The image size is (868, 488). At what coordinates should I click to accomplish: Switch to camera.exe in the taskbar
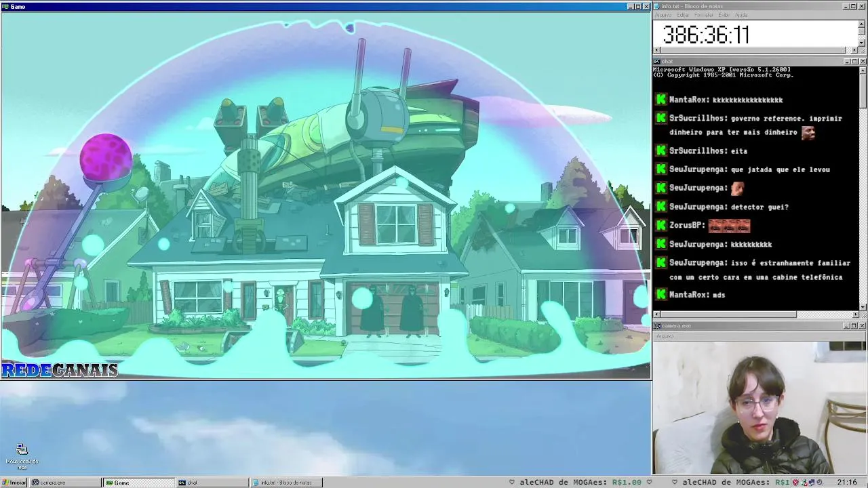pyautogui.click(x=65, y=483)
